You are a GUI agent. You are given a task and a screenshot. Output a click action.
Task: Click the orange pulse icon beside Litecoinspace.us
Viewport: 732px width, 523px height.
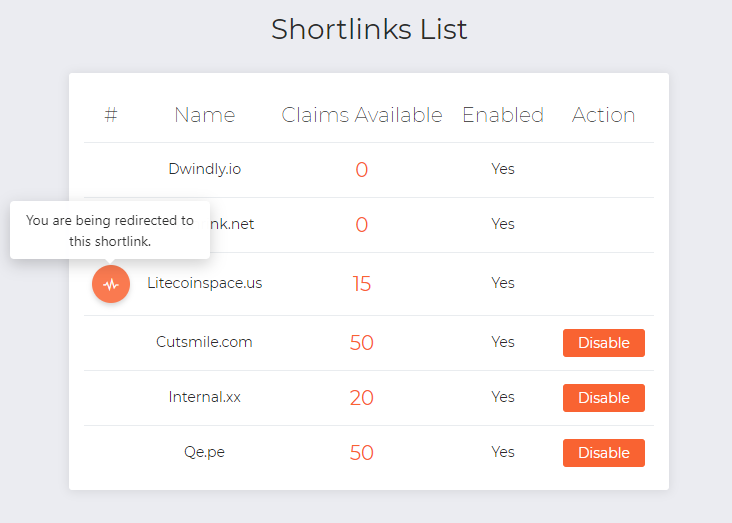pyautogui.click(x=111, y=284)
